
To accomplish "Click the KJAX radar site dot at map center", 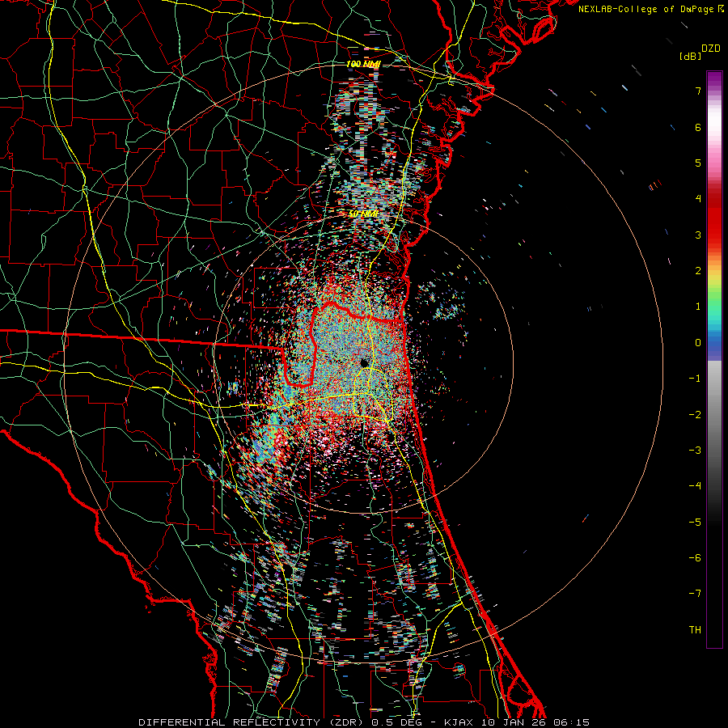I will tap(365, 362).
